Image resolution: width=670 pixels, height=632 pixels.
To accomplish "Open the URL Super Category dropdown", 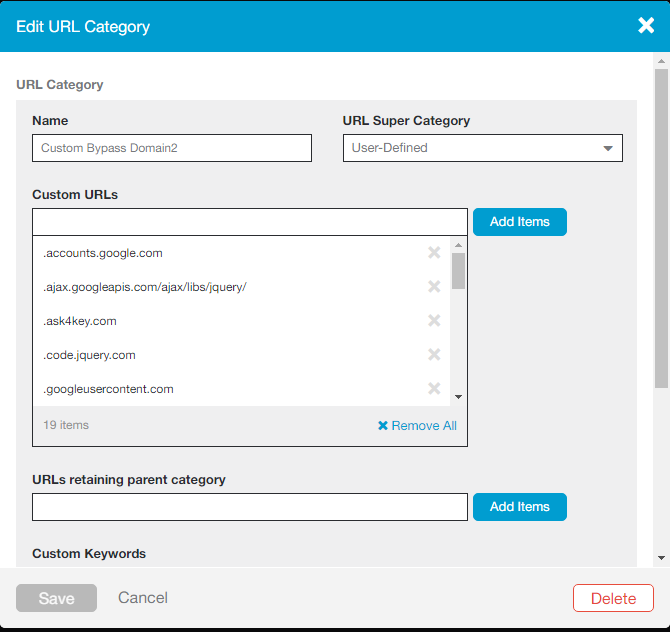I will click(x=483, y=148).
